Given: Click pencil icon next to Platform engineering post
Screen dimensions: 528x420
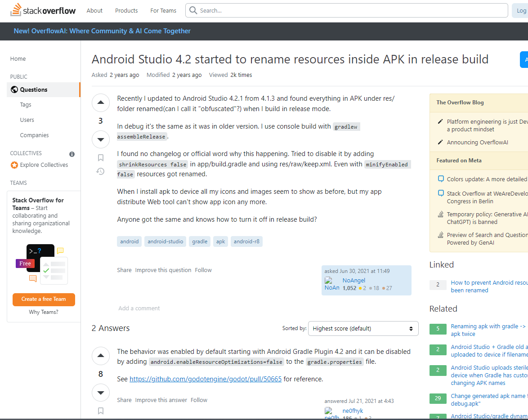Looking at the screenshot, I should (440, 121).
